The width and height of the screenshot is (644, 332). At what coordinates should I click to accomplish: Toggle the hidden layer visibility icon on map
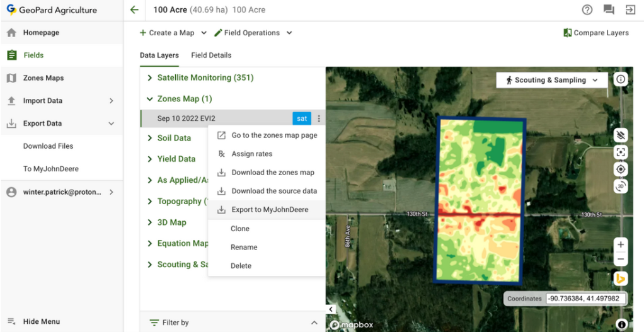coord(621,135)
